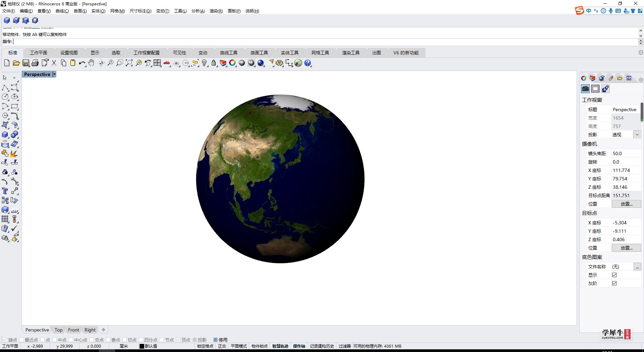Open the Materials sphere panel tab icon
Screen dimensions: 644x352
[x=602, y=78]
